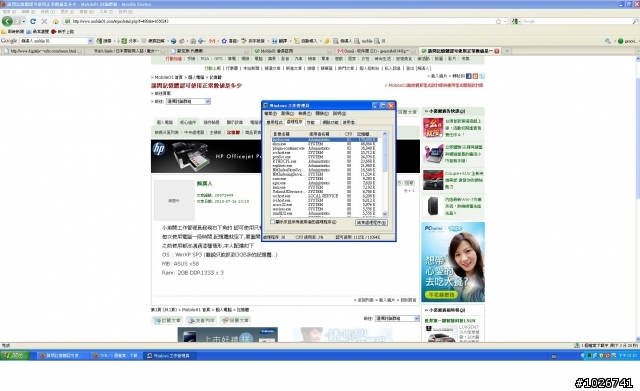Enable show processes from all users checkbox

click(273, 222)
